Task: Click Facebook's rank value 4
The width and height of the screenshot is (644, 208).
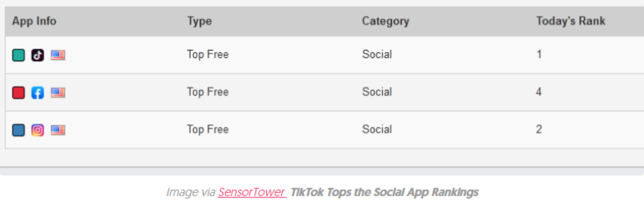Action: (539, 92)
